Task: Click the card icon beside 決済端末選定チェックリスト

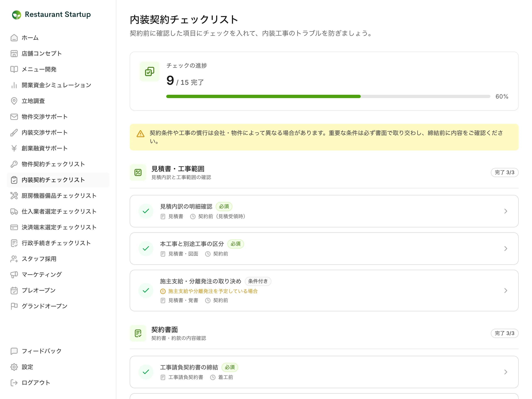Action: pos(14,227)
